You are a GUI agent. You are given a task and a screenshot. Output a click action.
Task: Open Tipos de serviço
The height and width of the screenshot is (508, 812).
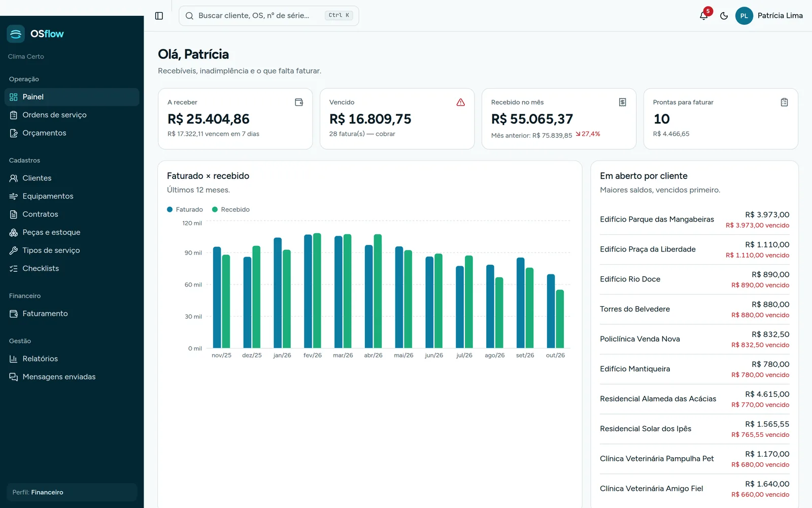(72, 250)
